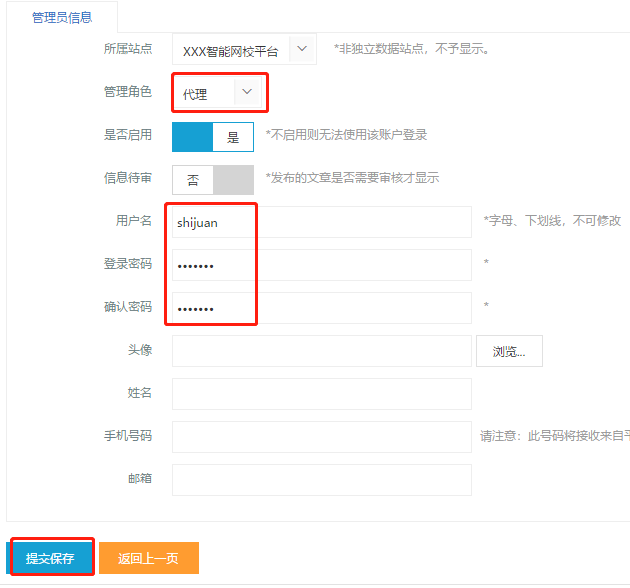This screenshot has height=588, width=630.
Task: Expand the 代理 role combo box
Action: coord(204,94)
